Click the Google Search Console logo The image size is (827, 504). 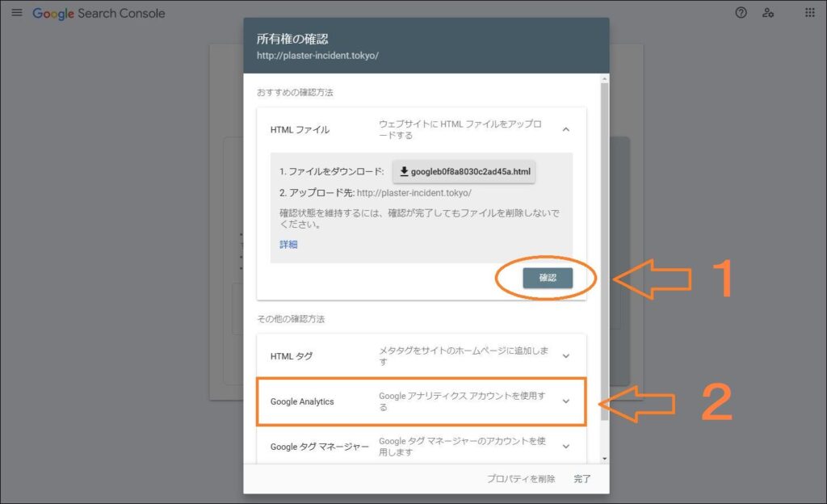point(99,13)
